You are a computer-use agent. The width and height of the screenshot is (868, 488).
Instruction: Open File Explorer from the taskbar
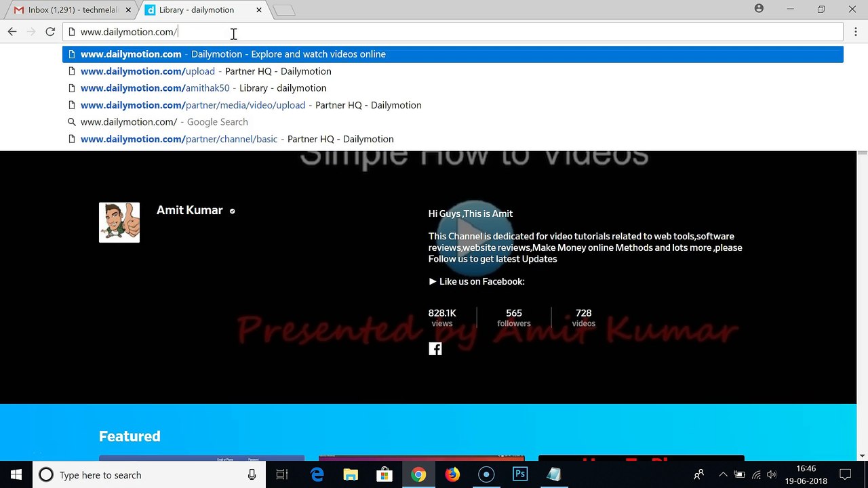click(351, 474)
